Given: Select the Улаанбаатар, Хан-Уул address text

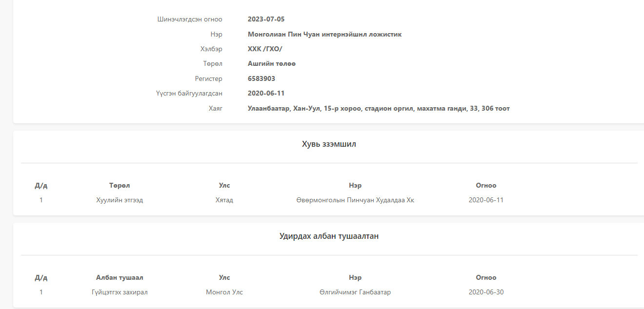Looking at the screenshot, I should [x=379, y=108].
